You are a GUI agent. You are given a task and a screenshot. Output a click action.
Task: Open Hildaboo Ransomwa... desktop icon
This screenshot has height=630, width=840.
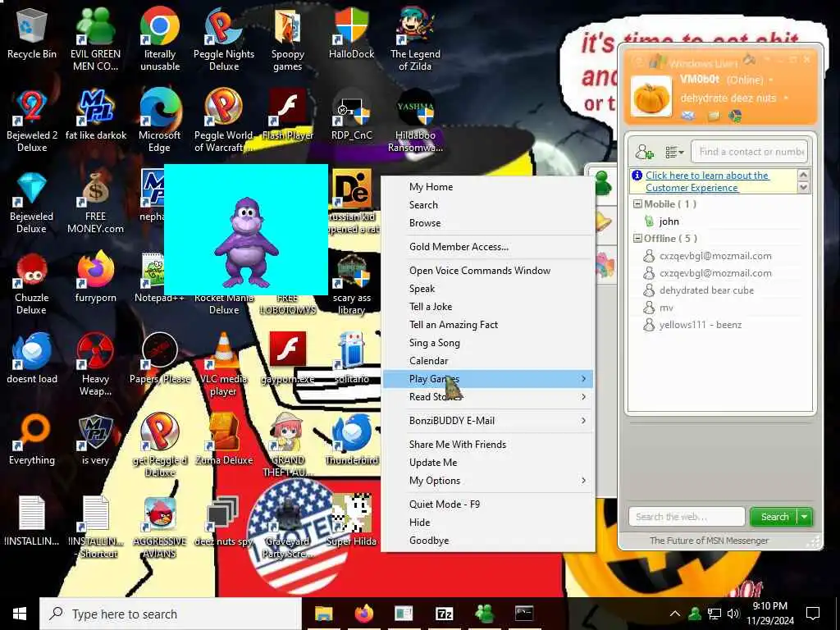[x=415, y=121]
